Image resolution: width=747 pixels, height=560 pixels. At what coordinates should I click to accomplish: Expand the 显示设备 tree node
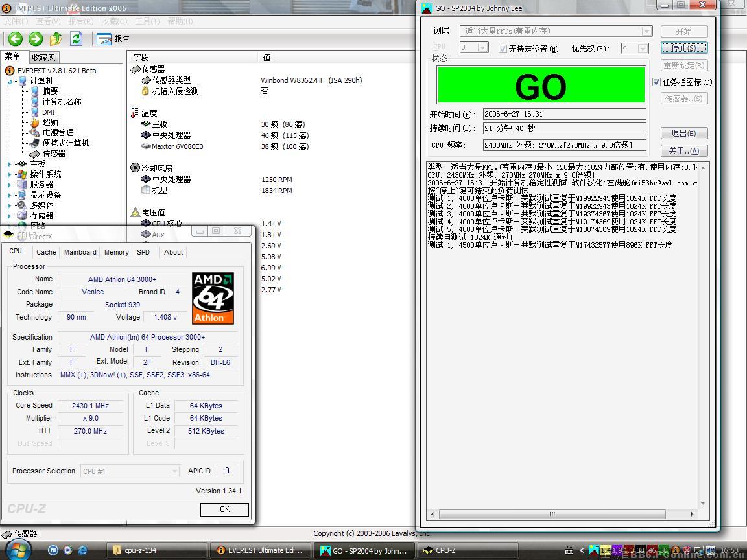[x=10, y=194]
